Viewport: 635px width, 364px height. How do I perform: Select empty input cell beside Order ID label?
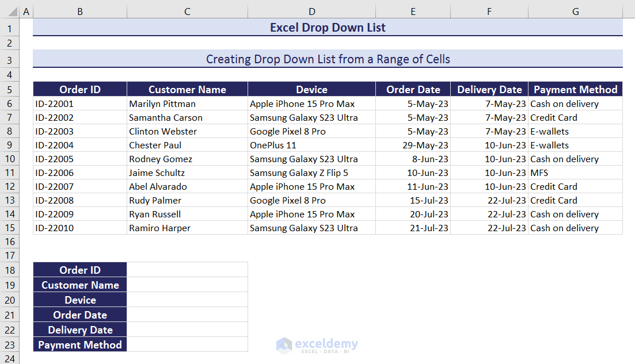click(187, 270)
